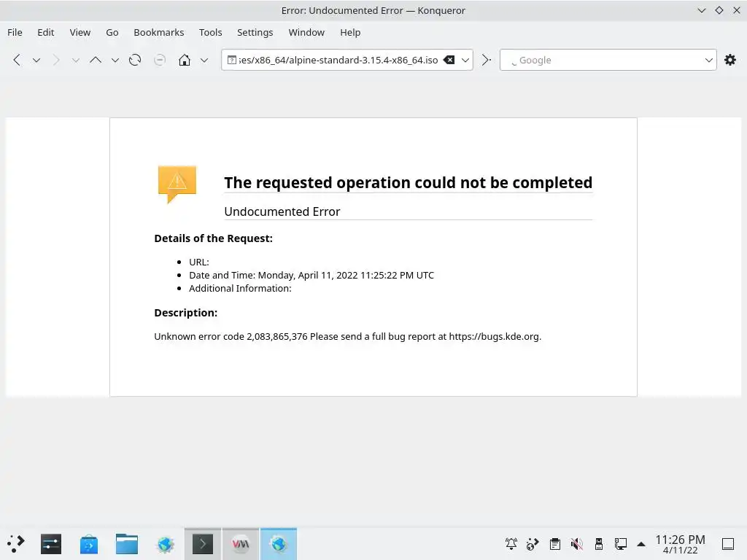Open the View menu

click(x=80, y=32)
